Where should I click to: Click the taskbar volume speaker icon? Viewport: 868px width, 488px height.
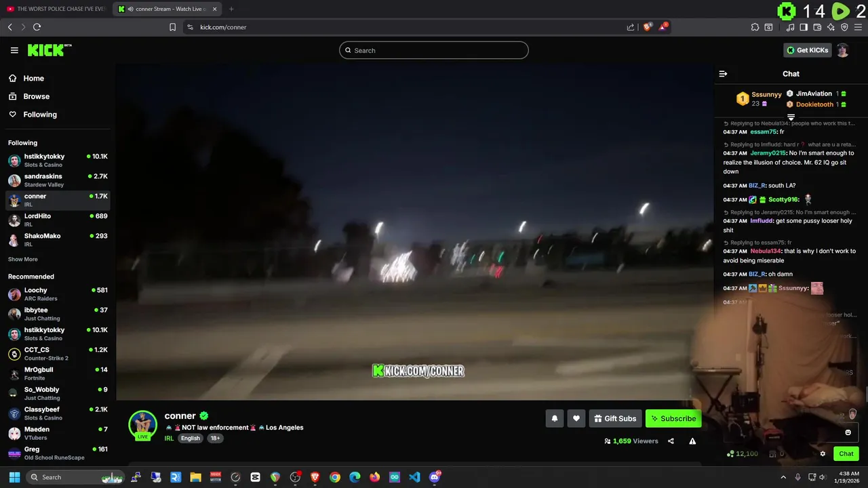pos(823,477)
